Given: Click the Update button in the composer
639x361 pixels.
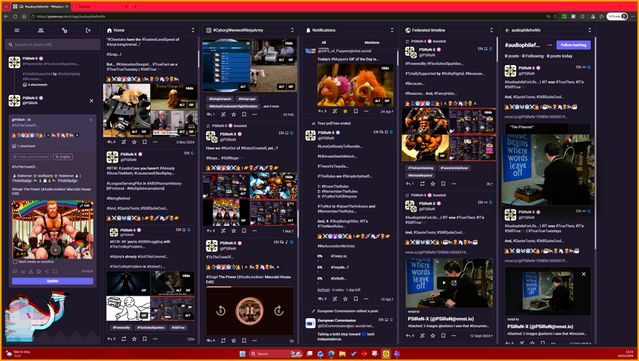Looking at the screenshot, I should pos(53,281).
